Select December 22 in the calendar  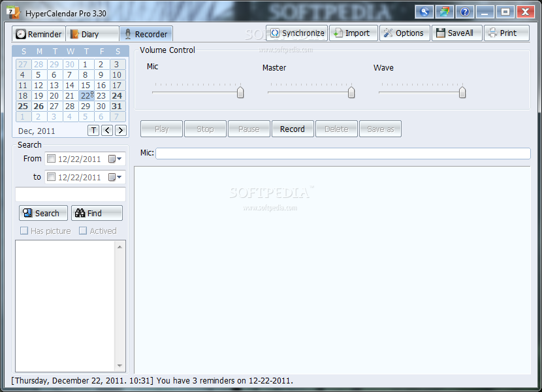pos(86,96)
